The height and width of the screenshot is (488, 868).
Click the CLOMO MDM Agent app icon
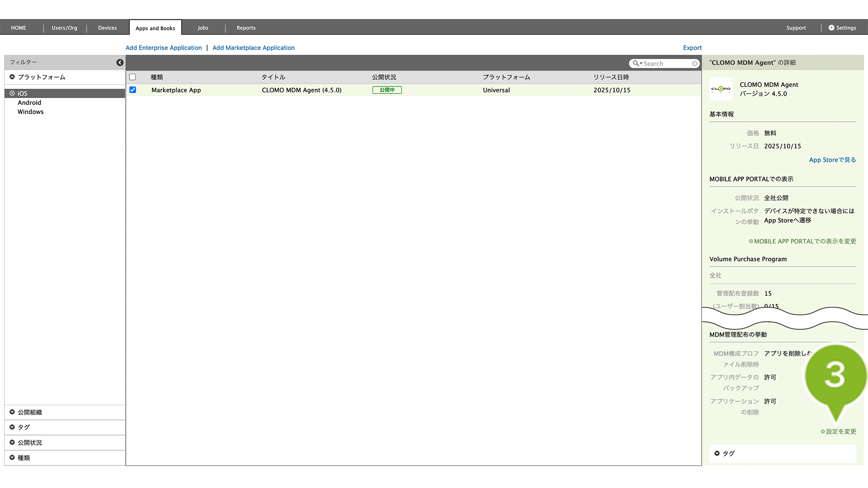click(x=721, y=89)
